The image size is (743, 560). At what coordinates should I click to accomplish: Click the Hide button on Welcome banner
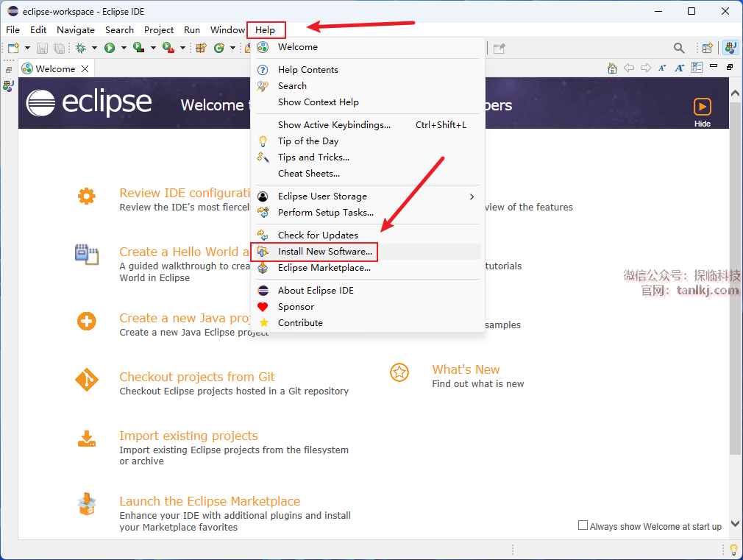click(x=702, y=112)
